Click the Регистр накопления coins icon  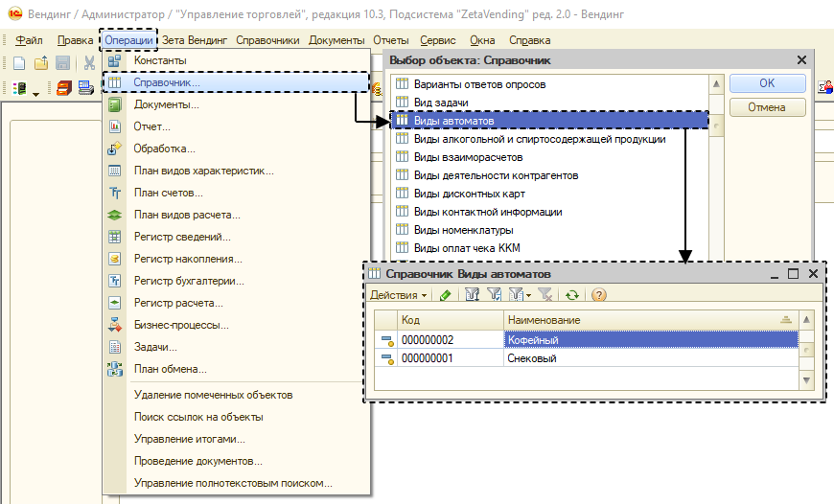coord(115,259)
